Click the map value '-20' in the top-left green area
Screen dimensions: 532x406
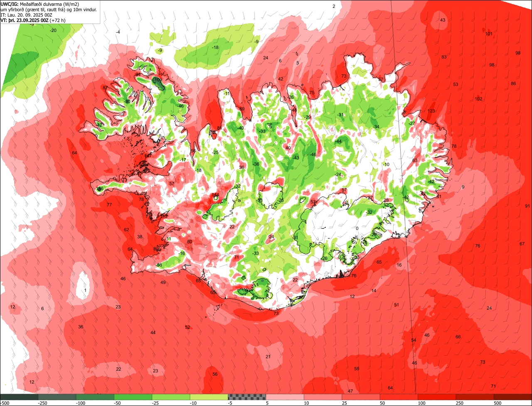pyautogui.click(x=53, y=30)
